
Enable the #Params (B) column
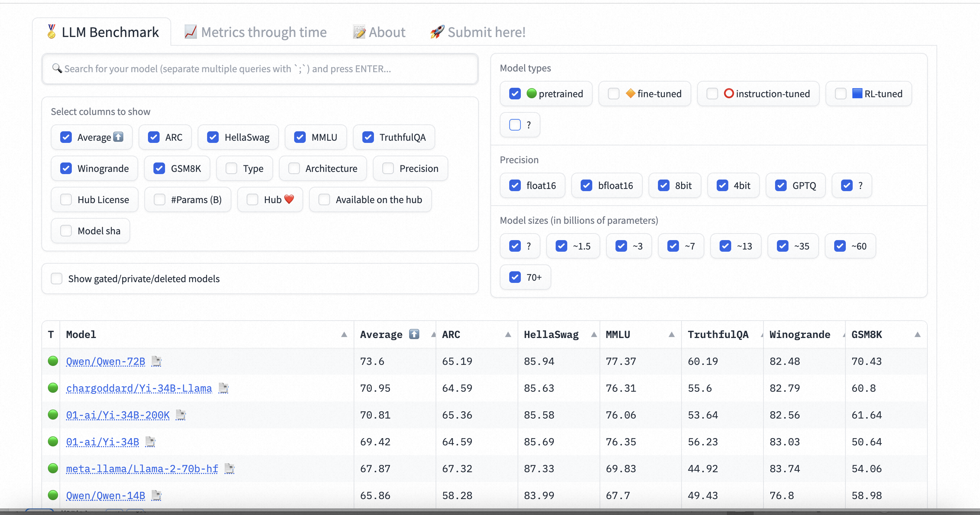(159, 200)
